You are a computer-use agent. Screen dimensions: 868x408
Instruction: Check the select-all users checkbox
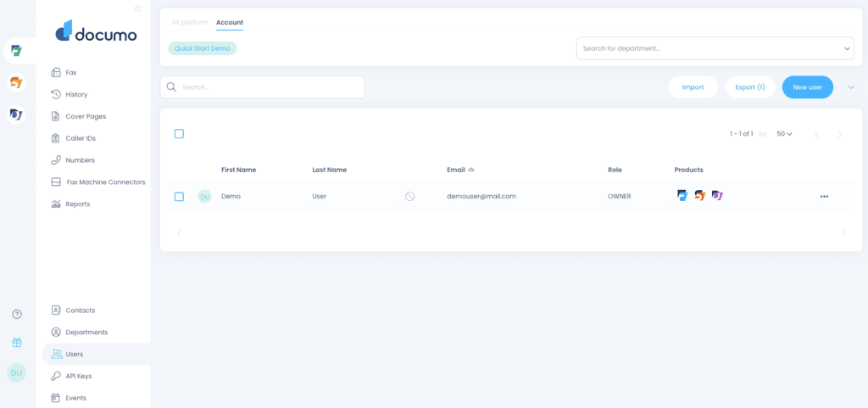(x=179, y=134)
